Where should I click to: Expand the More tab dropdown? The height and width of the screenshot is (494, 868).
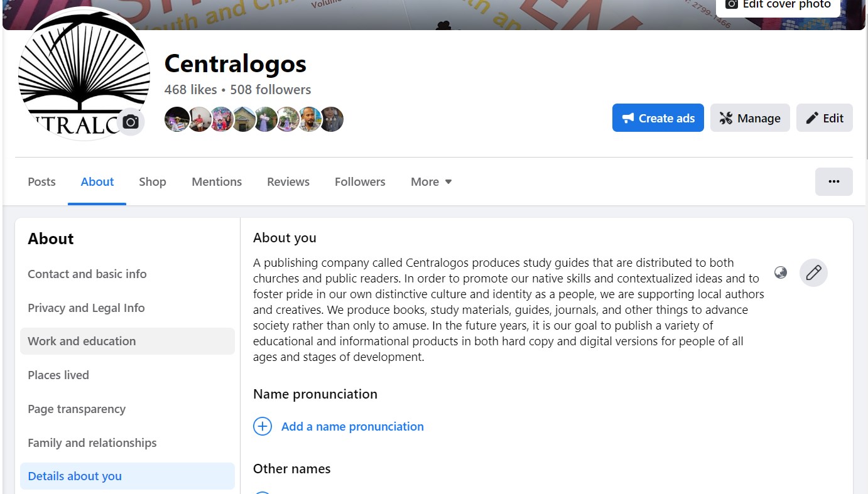click(x=431, y=182)
